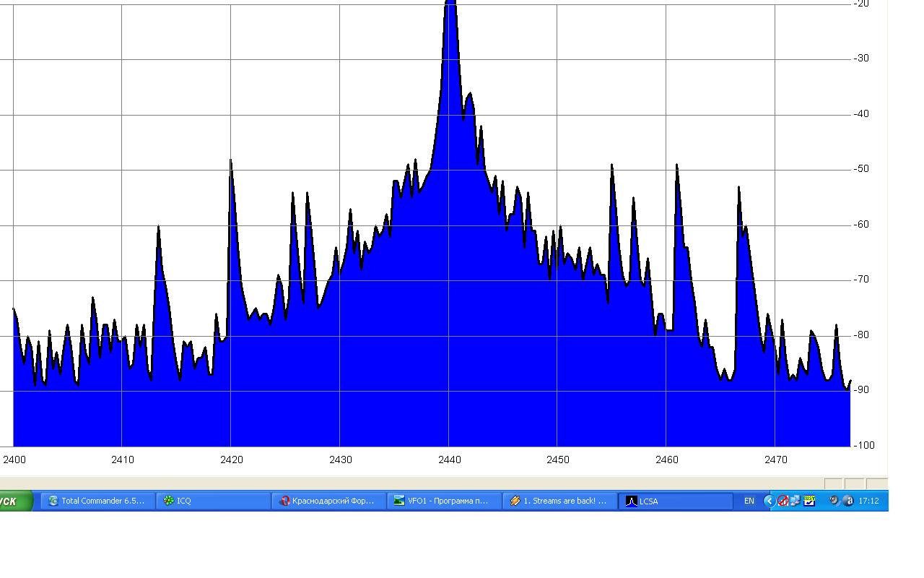This screenshot has width=924, height=578.
Task: Click the 2420 frequency axis label
Action: click(231, 460)
